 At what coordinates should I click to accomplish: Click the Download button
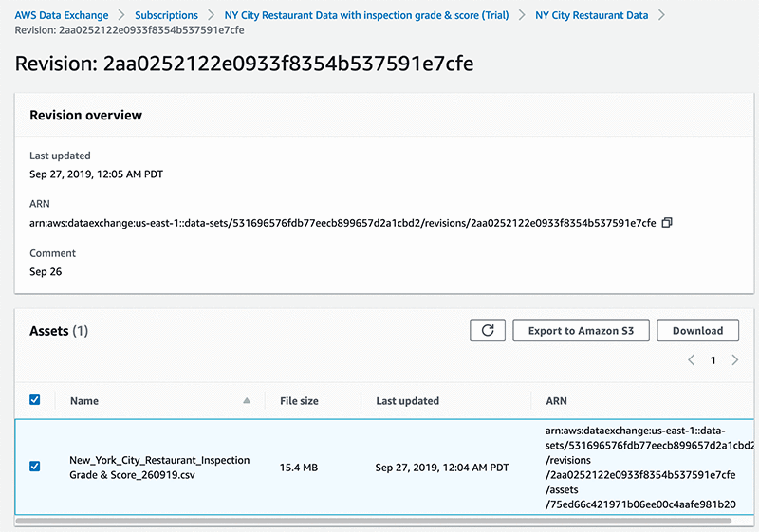pos(697,330)
